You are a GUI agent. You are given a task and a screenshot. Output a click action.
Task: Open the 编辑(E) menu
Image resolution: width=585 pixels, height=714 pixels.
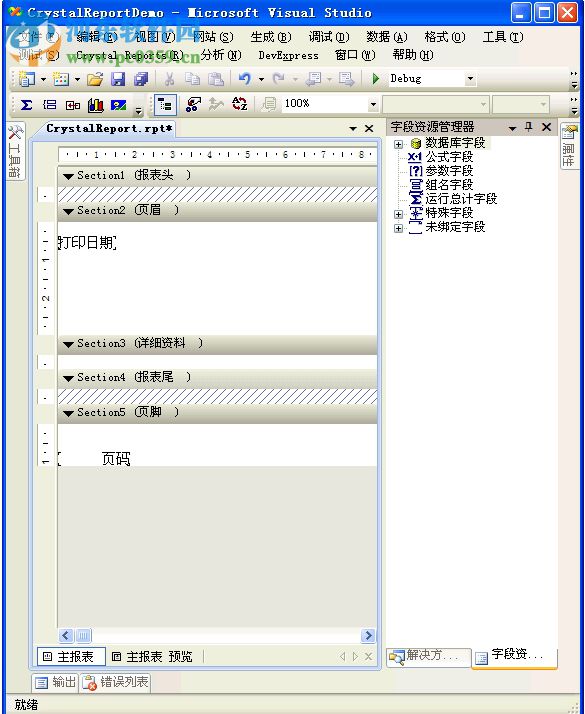pyautogui.click(x=97, y=37)
